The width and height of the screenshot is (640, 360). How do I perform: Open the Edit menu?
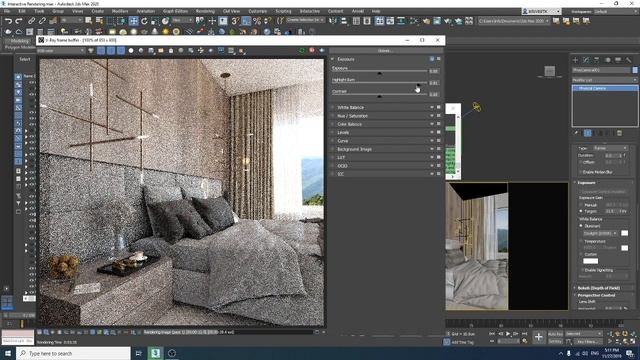coord(22,11)
